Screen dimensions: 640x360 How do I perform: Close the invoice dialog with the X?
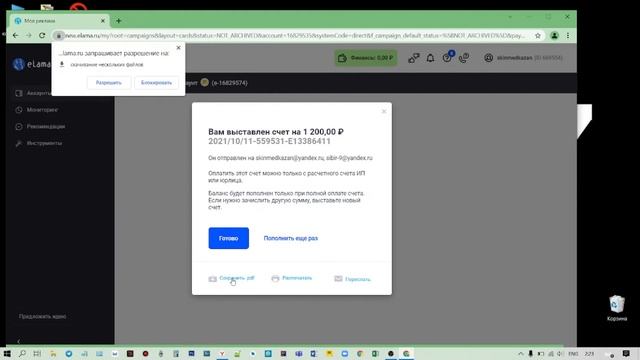point(384,111)
